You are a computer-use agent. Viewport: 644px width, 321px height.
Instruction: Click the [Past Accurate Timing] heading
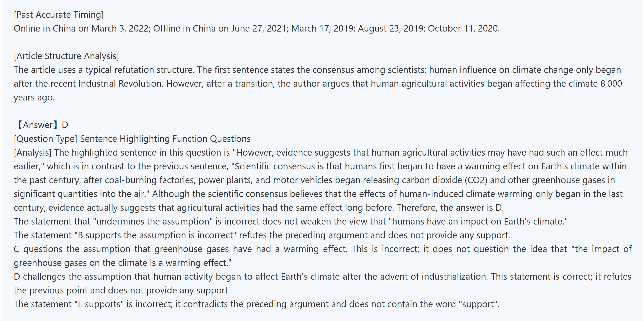[58, 15]
